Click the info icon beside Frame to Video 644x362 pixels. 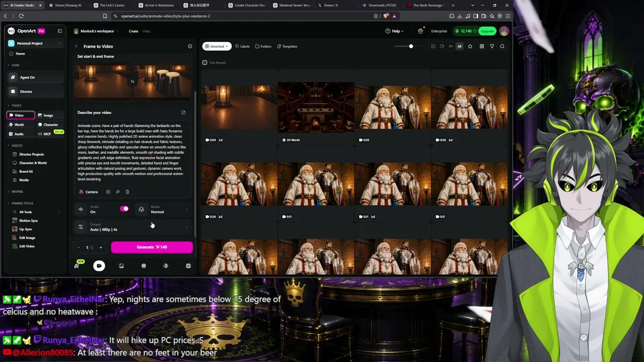tap(190, 46)
